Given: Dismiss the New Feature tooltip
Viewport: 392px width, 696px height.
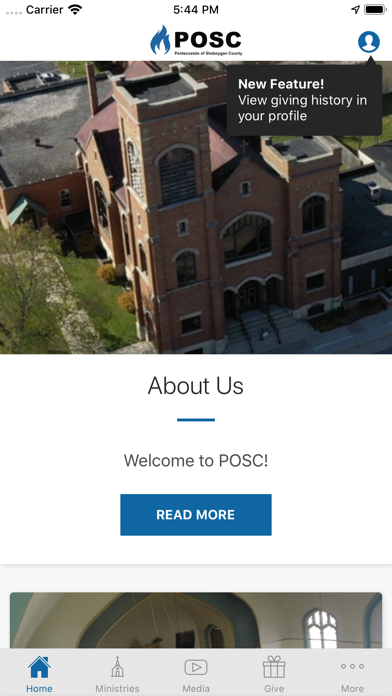Looking at the screenshot, I should point(304,100).
